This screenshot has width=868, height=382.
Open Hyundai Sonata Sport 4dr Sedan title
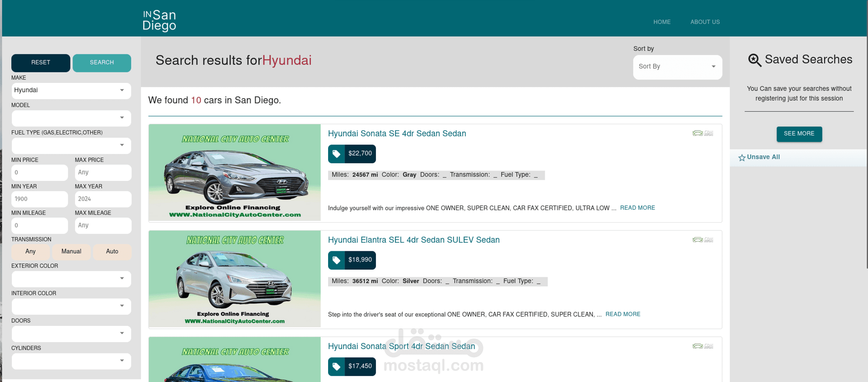(401, 346)
